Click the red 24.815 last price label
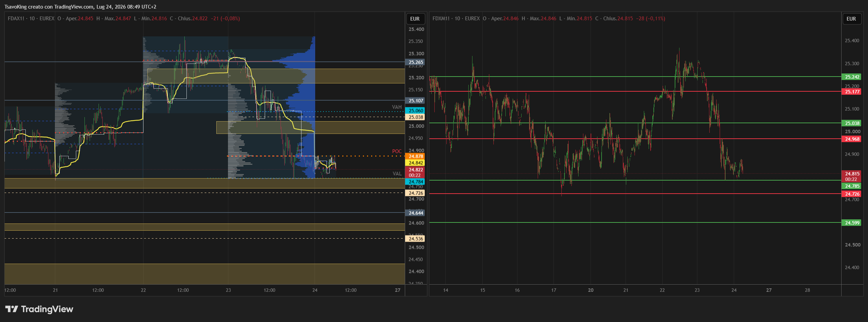868x322 pixels. pos(852,176)
